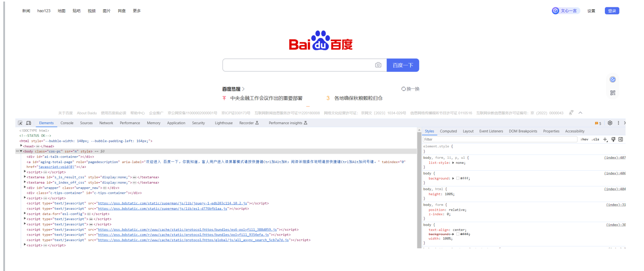The image size is (644, 271).
Task: Expand the background shorthand at index:406
Action: pyautogui.click(x=453, y=178)
